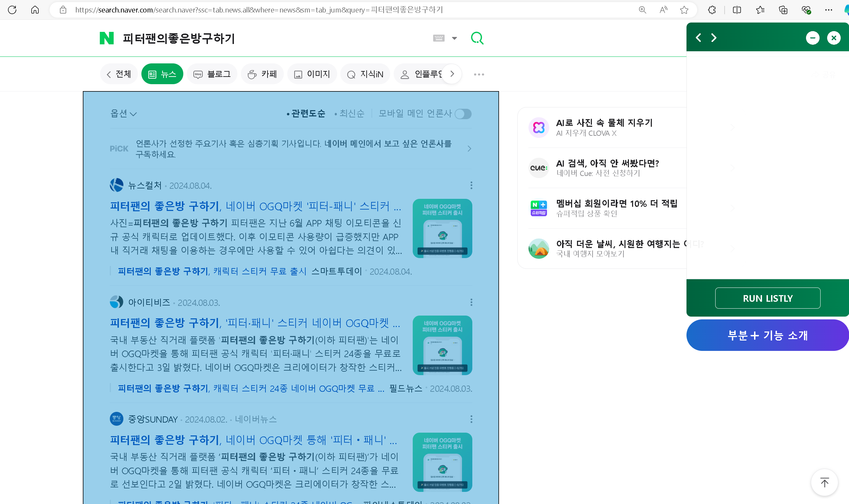Go forward in Listly panel
Screen dimensions: 849x504
[714, 37]
